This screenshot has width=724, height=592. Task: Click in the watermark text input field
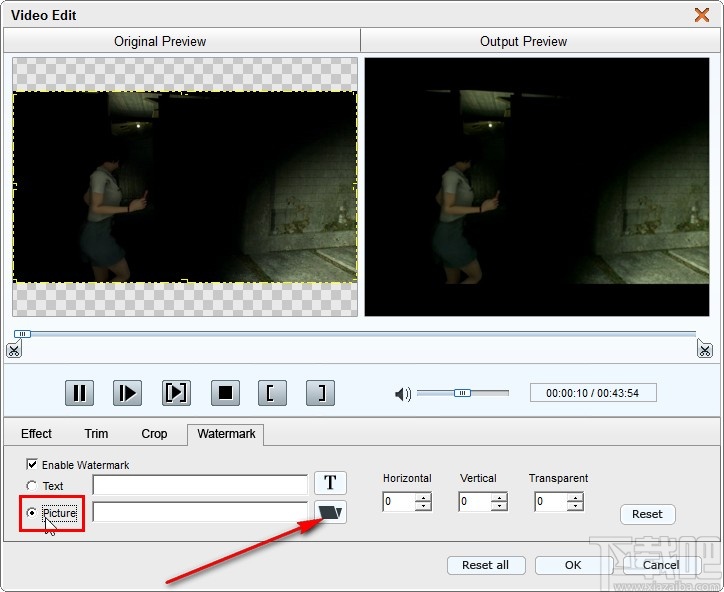(200, 485)
